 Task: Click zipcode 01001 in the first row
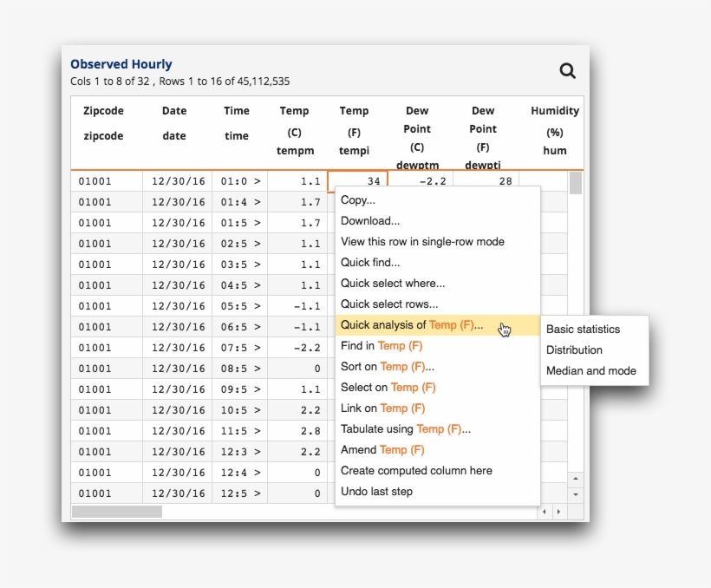tap(107, 181)
